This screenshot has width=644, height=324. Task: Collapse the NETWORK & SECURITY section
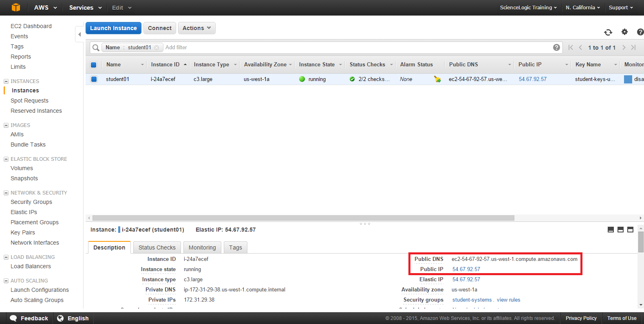(x=6, y=193)
